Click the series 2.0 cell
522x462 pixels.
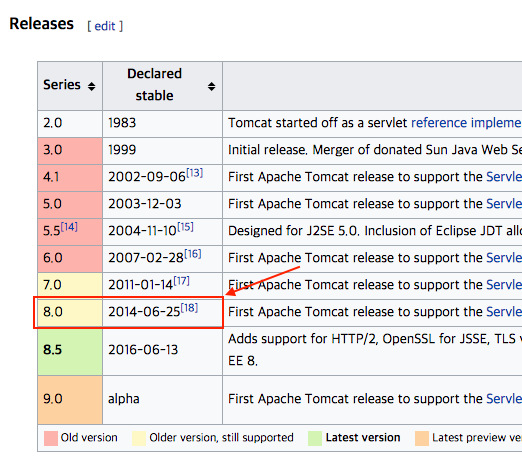tap(70, 123)
